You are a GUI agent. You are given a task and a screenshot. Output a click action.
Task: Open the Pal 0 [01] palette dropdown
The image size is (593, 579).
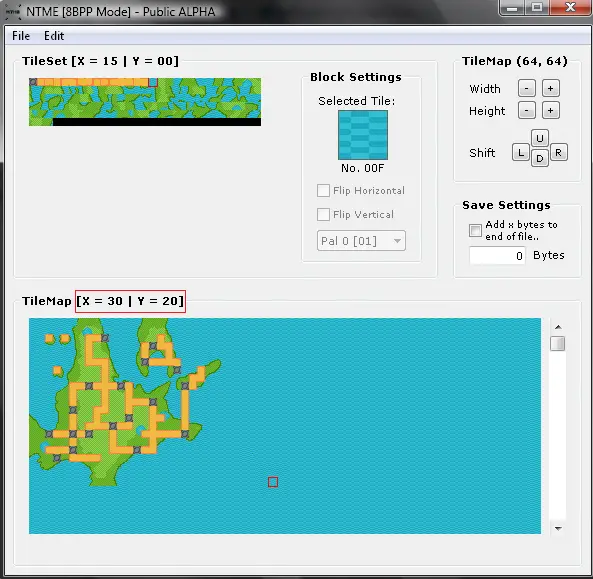point(361,241)
